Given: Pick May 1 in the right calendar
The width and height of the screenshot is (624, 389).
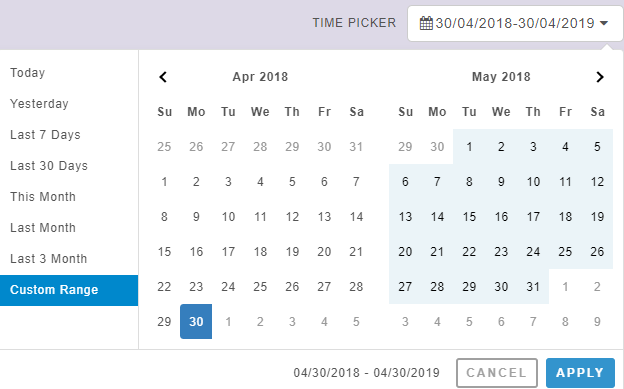Looking at the screenshot, I should coord(469,147).
